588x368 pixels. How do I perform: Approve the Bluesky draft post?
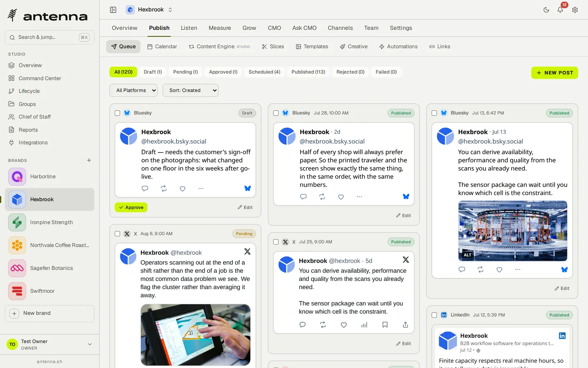point(131,207)
